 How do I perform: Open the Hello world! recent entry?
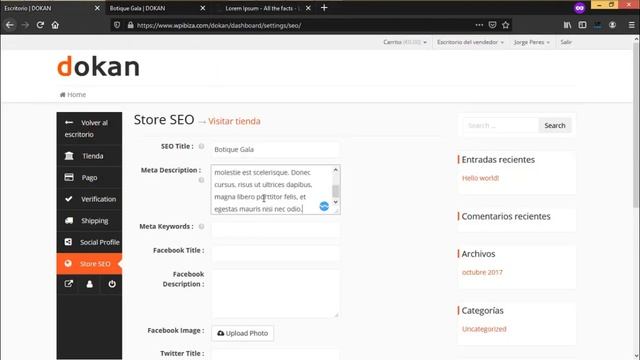click(480, 178)
